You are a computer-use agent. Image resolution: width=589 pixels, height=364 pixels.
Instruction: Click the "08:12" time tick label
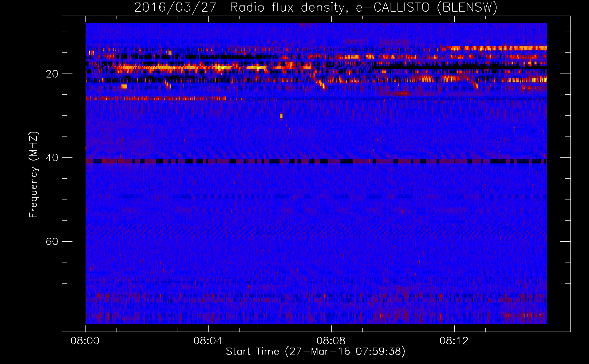pyautogui.click(x=454, y=341)
